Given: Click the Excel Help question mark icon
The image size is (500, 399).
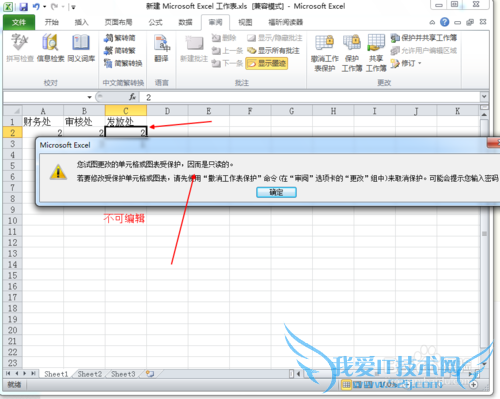Looking at the screenshot, I should pos(444,22).
